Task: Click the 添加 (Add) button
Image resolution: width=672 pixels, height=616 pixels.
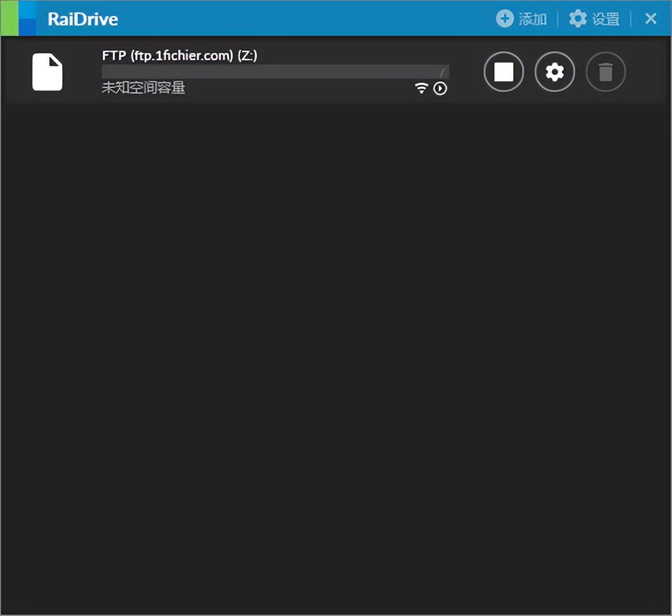Action: [521, 19]
